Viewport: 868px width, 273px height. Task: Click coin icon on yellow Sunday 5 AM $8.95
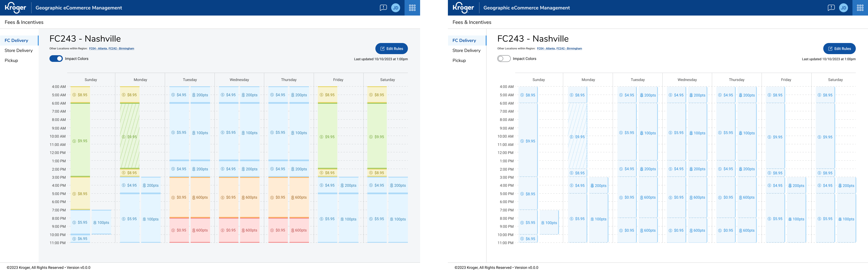click(x=74, y=95)
